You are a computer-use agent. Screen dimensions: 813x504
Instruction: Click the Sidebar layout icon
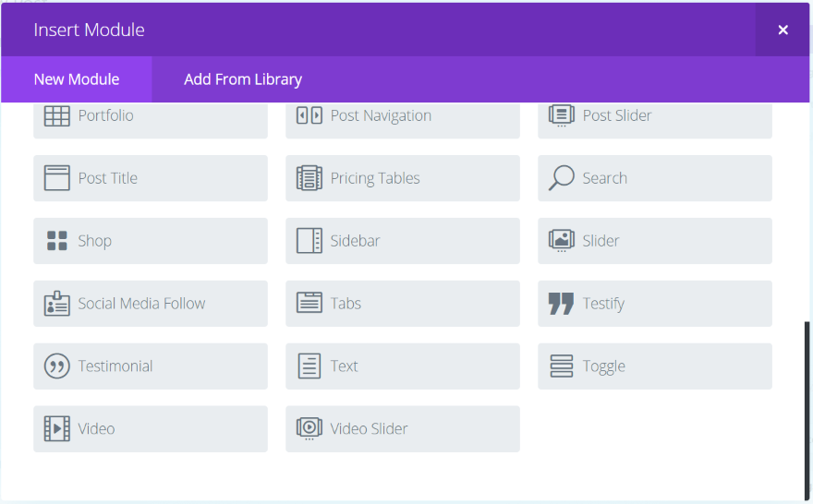point(309,241)
